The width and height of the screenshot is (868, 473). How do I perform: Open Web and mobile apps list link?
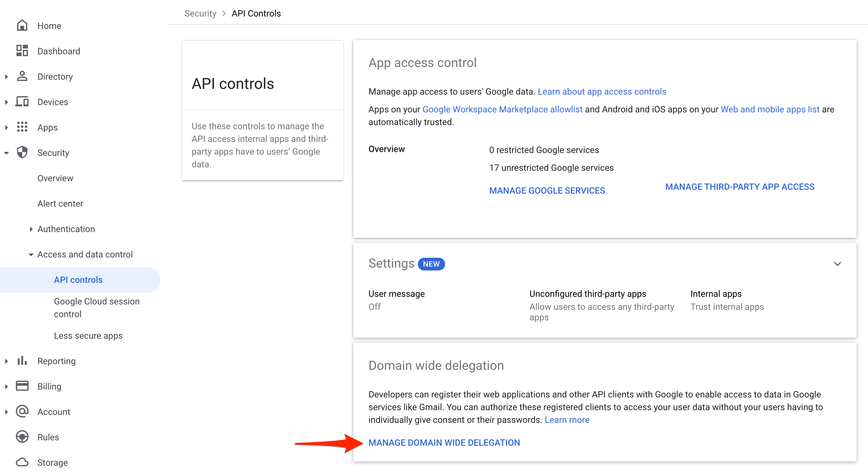tap(770, 110)
